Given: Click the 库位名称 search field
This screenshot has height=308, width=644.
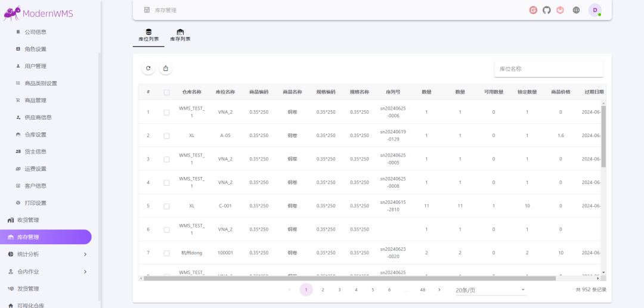Looking at the screenshot, I should (548, 69).
